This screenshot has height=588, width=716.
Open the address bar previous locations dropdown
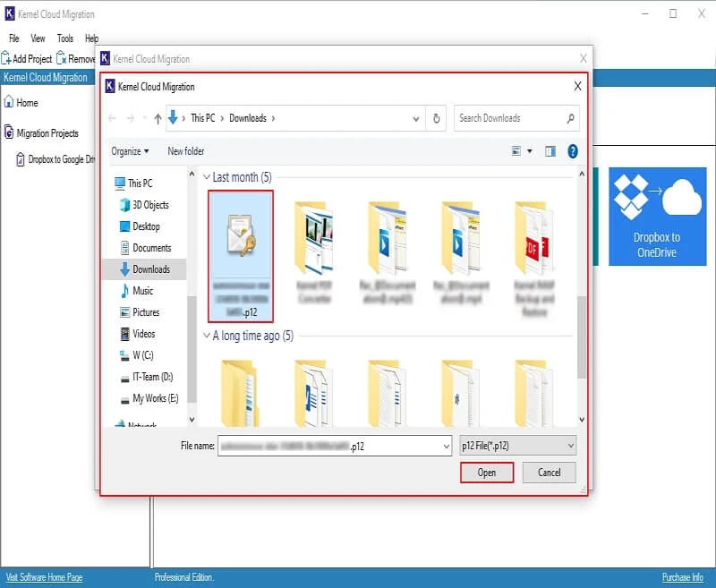(x=416, y=119)
